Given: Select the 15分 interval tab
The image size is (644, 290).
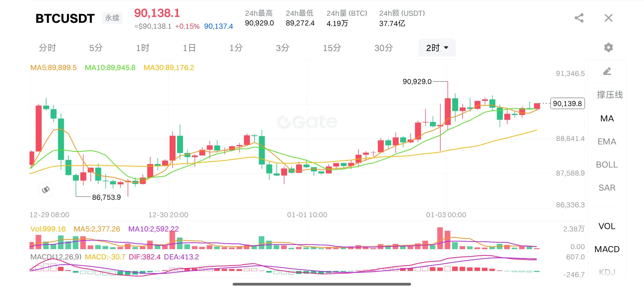Looking at the screenshot, I should pos(332,48).
